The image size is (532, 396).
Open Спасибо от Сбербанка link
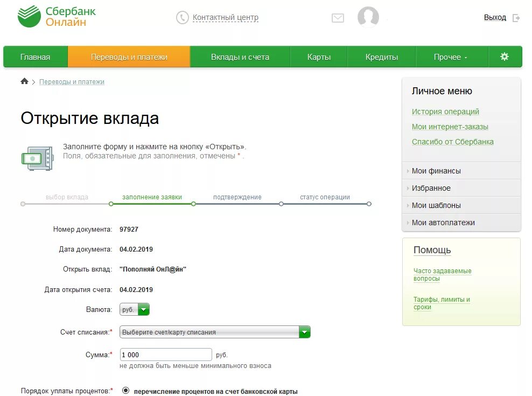pyautogui.click(x=453, y=142)
